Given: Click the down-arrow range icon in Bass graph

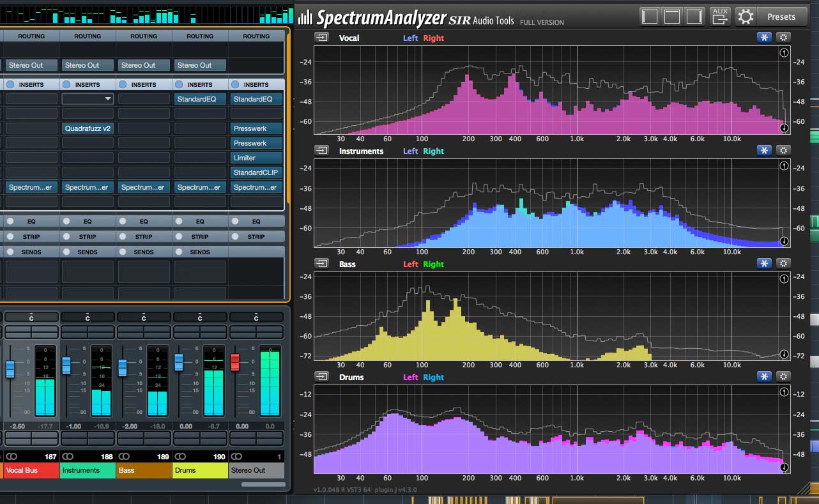Looking at the screenshot, I should click(784, 354).
